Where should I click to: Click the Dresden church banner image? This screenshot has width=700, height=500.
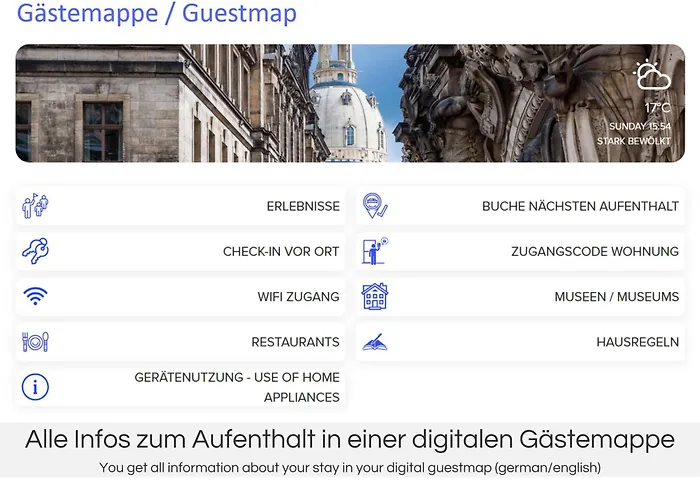tap(350, 103)
